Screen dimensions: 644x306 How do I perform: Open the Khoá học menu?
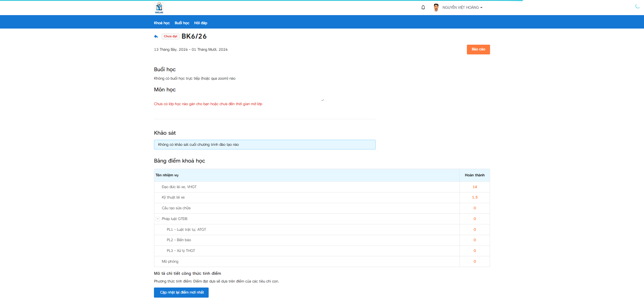(x=162, y=23)
